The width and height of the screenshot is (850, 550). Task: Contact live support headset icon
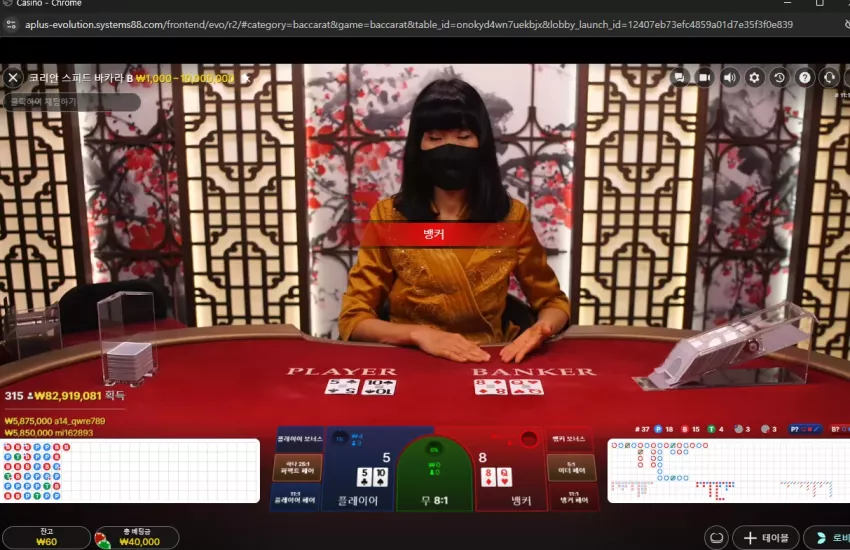[829, 78]
